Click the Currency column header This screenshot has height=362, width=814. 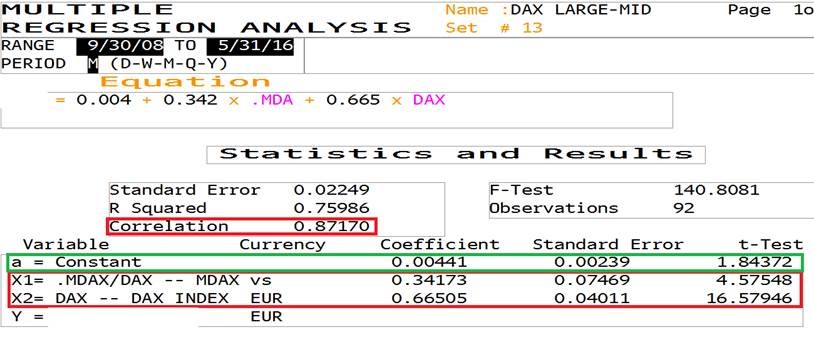[x=282, y=245]
